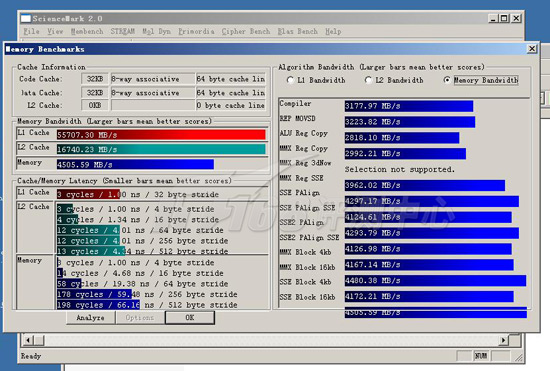The width and height of the screenshot is (550, 371).
Task: Close the ScienceMark 2.0 window
Action: 516,19
